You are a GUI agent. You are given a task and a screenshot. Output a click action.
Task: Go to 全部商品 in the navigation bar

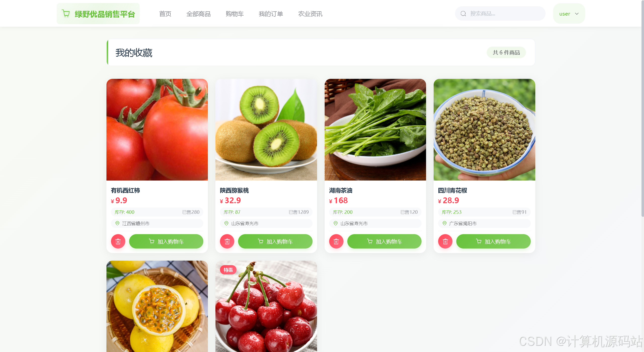click(199, 14)
